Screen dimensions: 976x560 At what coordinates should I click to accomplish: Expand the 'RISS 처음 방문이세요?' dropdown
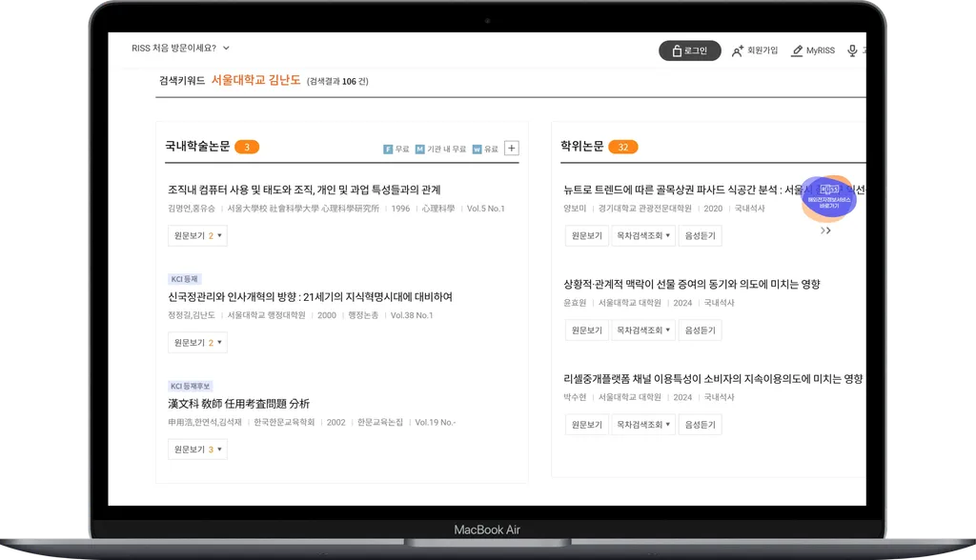pyautogui.click(x=180, y=48)
